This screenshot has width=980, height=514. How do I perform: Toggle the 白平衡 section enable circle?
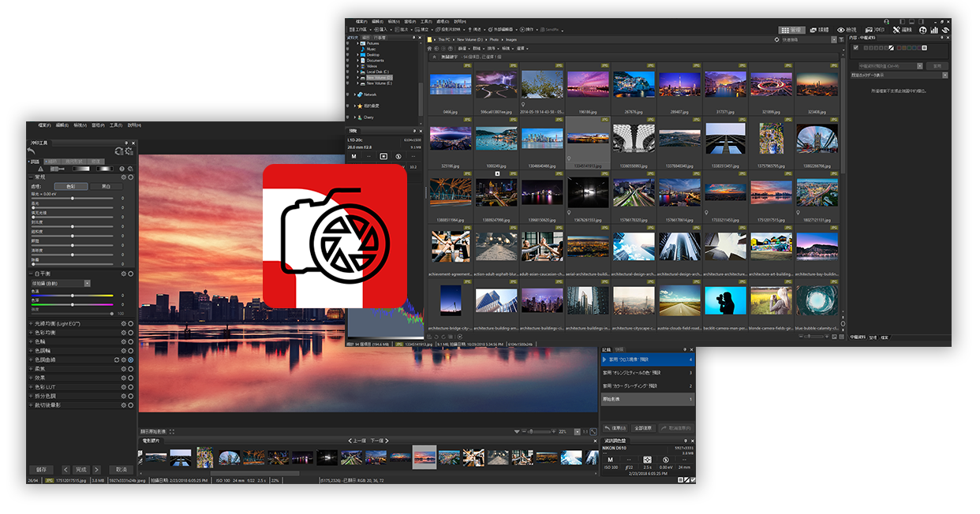tap(130, 274)
